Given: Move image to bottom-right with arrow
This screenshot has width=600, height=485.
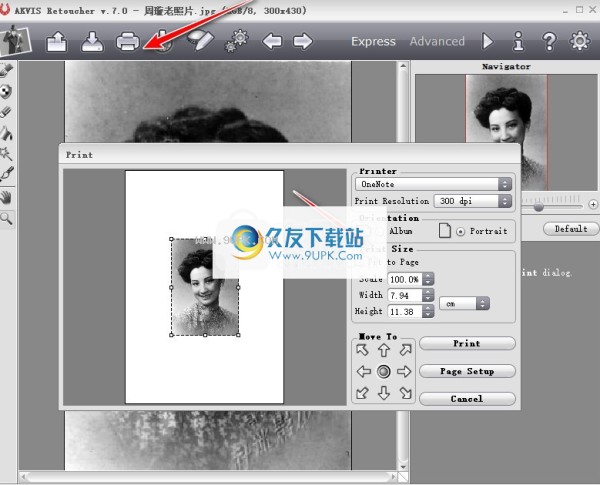Looking at the screenshot, I should 406,393.
